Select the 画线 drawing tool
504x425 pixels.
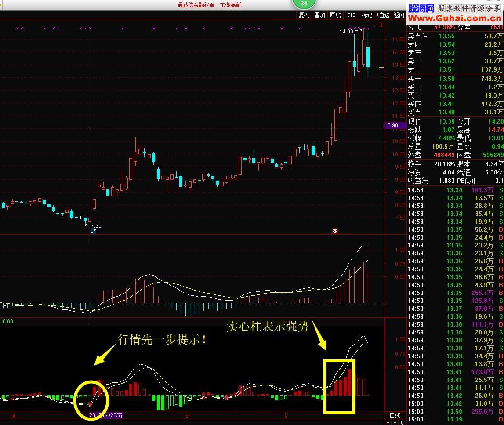(335, 15)
